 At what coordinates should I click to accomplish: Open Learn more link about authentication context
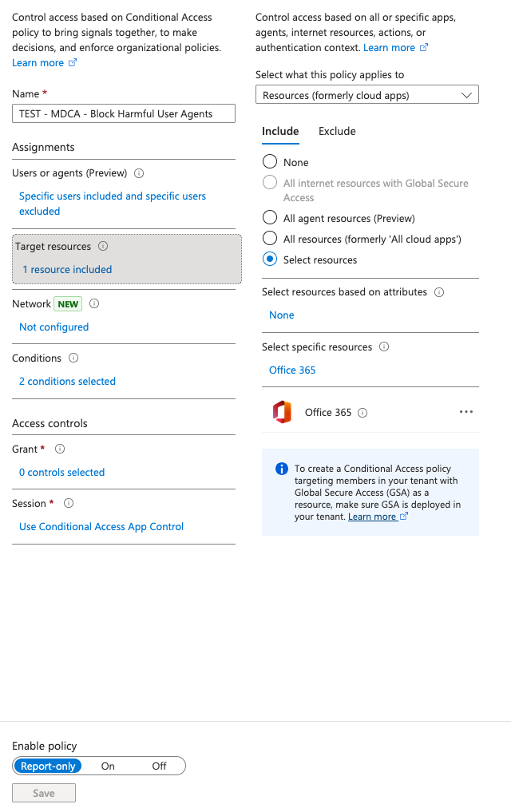coord(390,48)
